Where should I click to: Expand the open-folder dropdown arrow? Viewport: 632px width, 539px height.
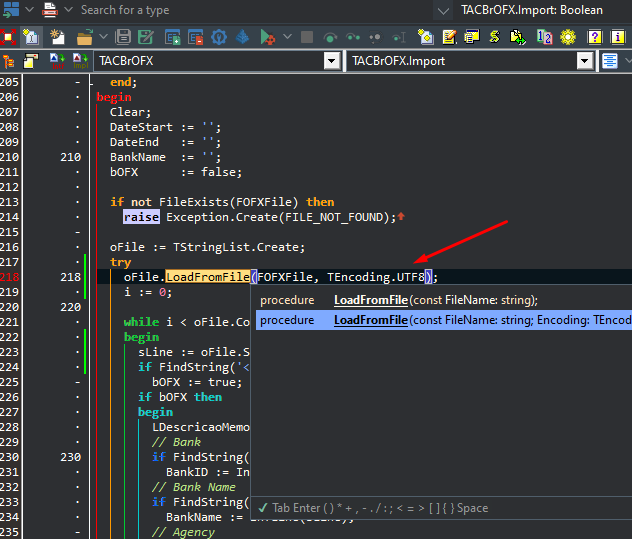103,37
